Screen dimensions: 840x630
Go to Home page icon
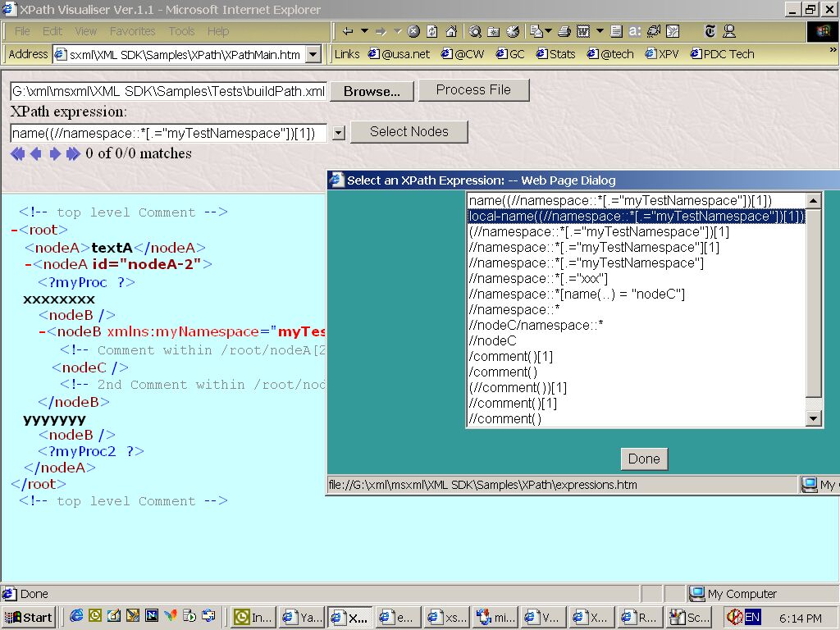coord(452,32)
